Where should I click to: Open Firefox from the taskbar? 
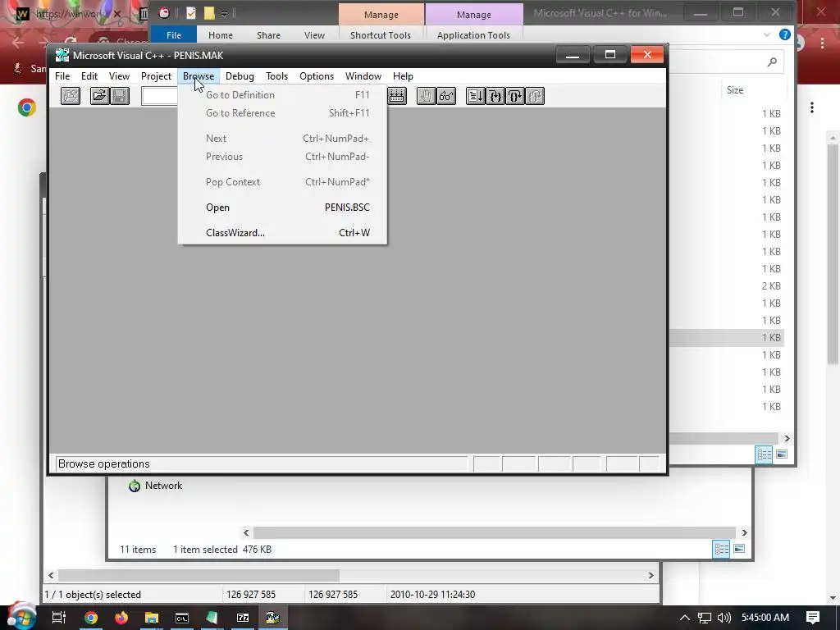tap(121, 618)
